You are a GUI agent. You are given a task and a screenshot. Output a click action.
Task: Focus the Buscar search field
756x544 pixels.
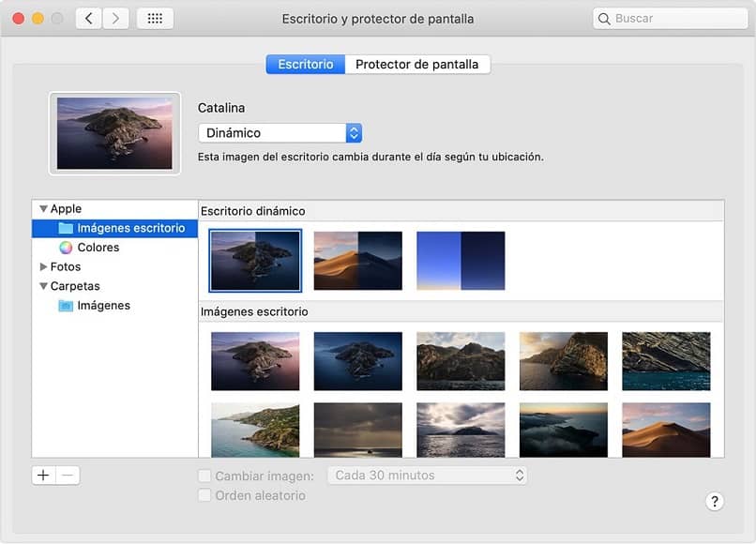pos(671,19)
